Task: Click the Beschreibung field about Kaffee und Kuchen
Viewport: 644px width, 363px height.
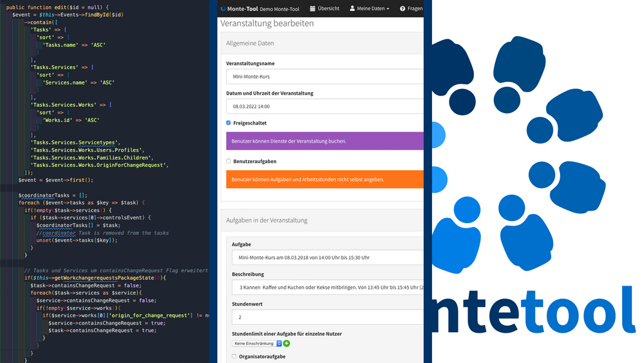Action: pyautogui.click(x=328, y=288)
